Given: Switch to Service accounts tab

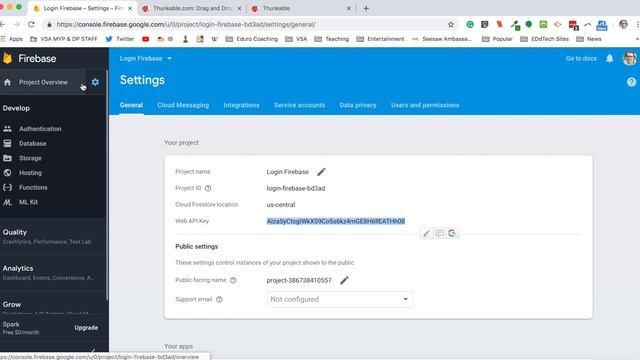Looking at the screenshot, I should (x=299, y=105).
